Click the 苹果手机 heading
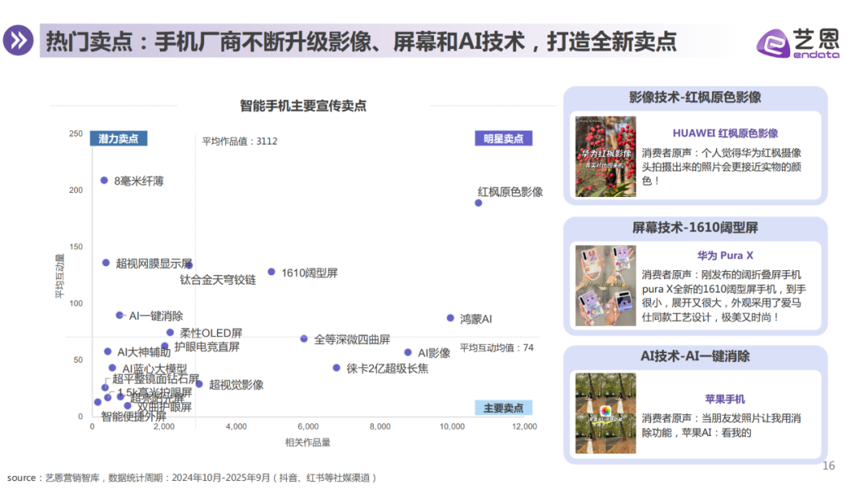Screen dimensions: 868x489 click(725, 399)
